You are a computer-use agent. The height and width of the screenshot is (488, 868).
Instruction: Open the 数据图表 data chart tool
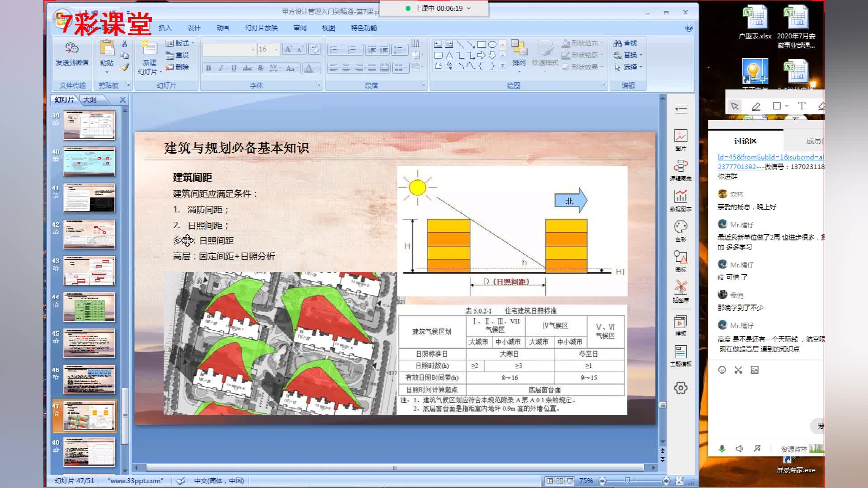coord(680,197)
